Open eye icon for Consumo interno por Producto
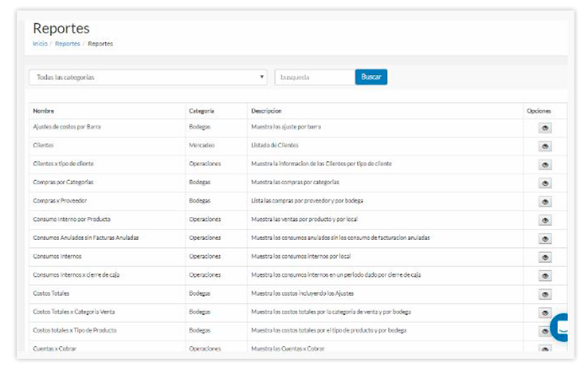The width and height of the screenshot is (588, 374). pyautogui.click(x=545, y=220)
